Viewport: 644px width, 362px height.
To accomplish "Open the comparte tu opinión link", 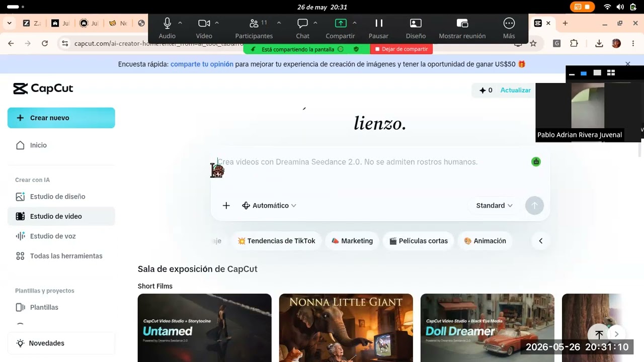I will point(202,64).
